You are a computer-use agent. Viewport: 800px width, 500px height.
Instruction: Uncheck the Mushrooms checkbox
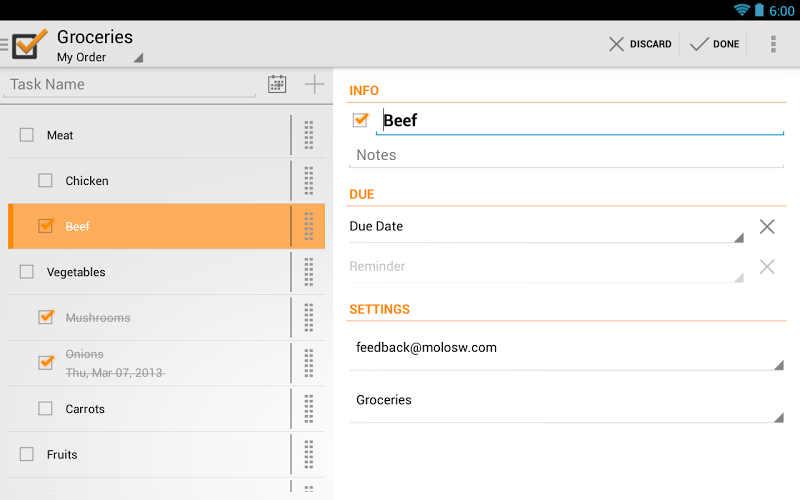[x=45, y=317]
